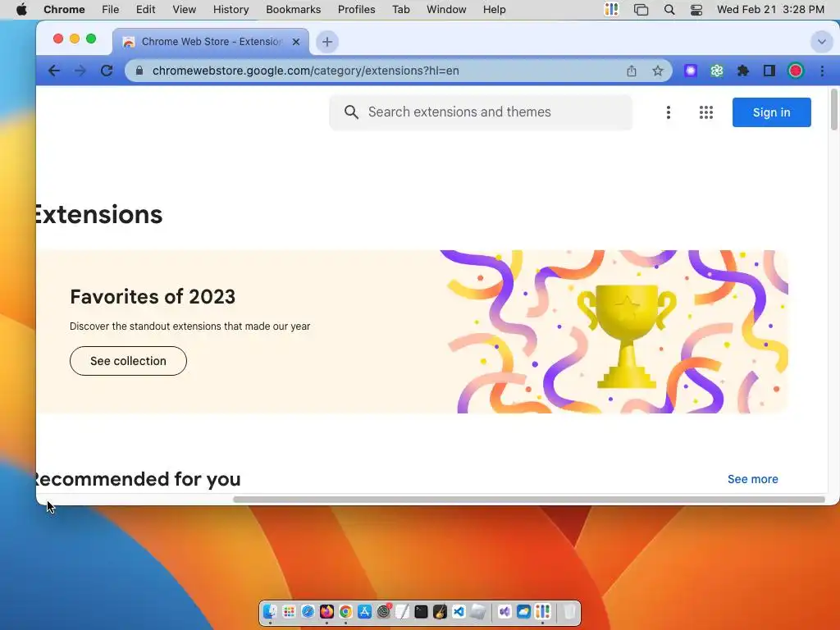This screenshot has width=840, height=630.
Task: Click the Sign in button
Action: pos(771,112)
